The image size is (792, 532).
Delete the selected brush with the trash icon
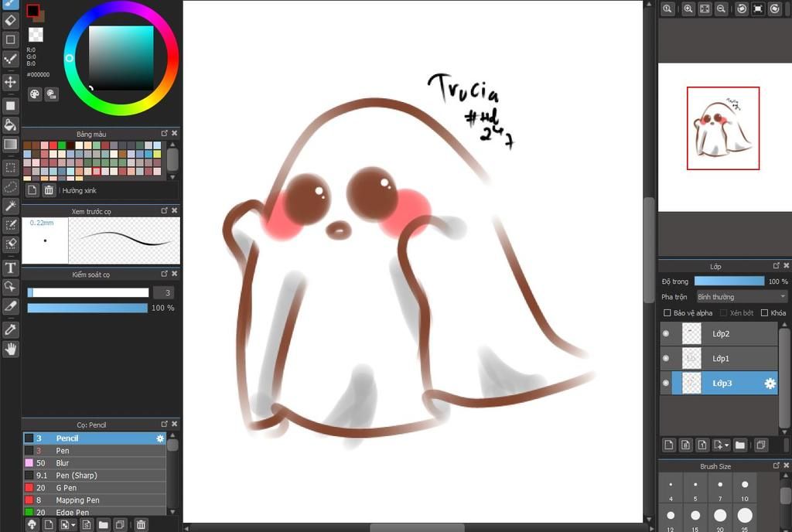pyautogui.click(x=141, y=525)
